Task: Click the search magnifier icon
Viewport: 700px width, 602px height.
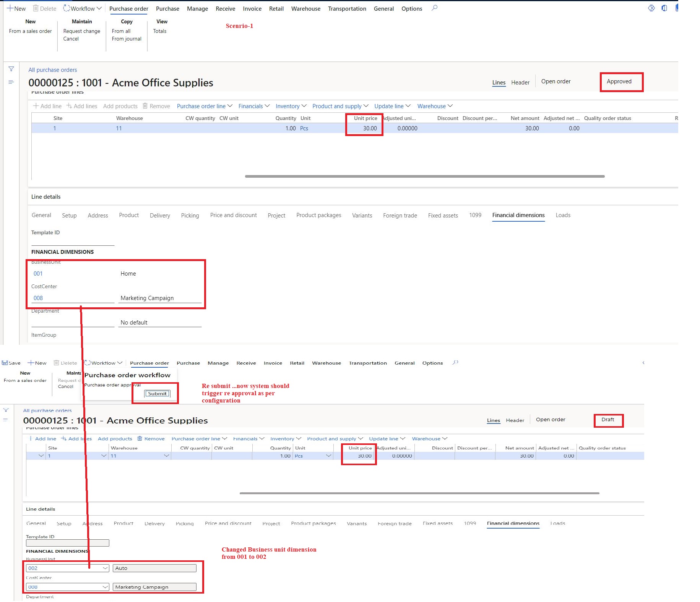Action: click(434, 8)
